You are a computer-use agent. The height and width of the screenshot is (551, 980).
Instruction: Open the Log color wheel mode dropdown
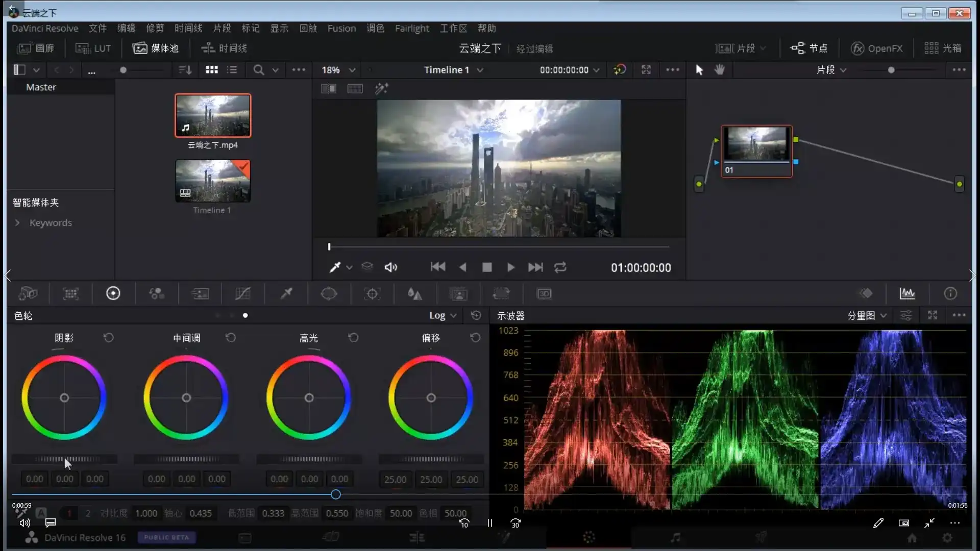coord(443,316)
